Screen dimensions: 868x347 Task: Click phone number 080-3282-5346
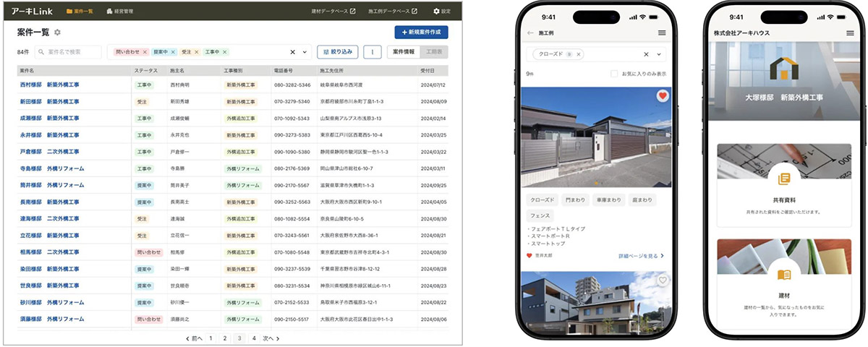(x=292, y=85)
